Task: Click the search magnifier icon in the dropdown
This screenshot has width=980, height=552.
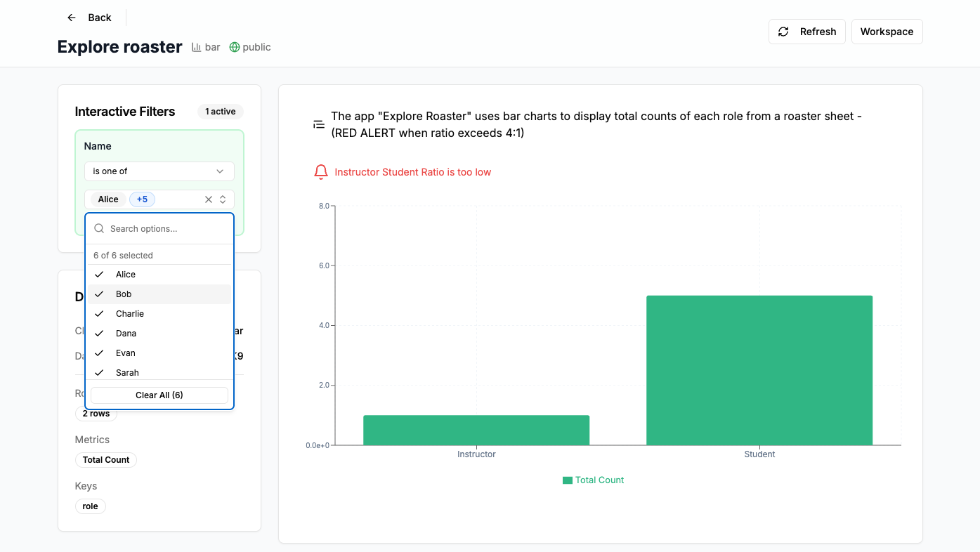Action: point(100,229)
